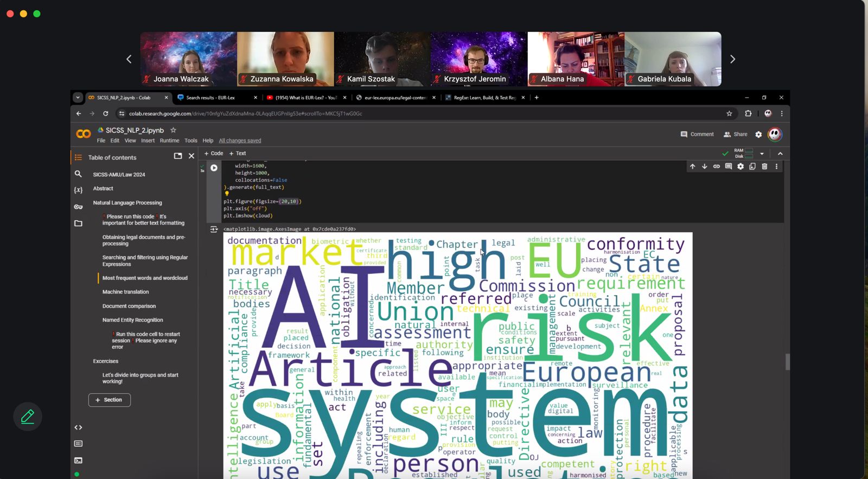Viewport: 868px width, 479px height.
Task: Collapse the Colab header chevron
Action: point(780,154)
